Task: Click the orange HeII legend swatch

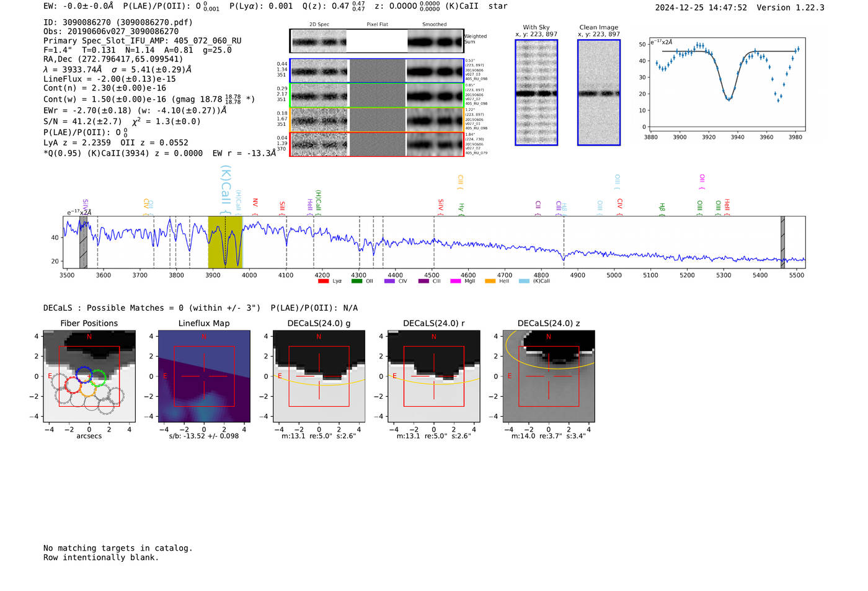Action: click(490, 281)
